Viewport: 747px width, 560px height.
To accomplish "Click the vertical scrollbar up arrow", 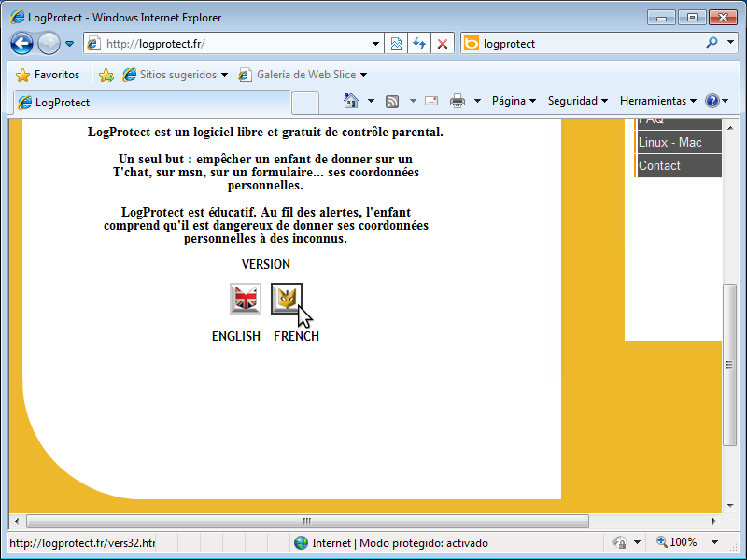I will point(730,128).
